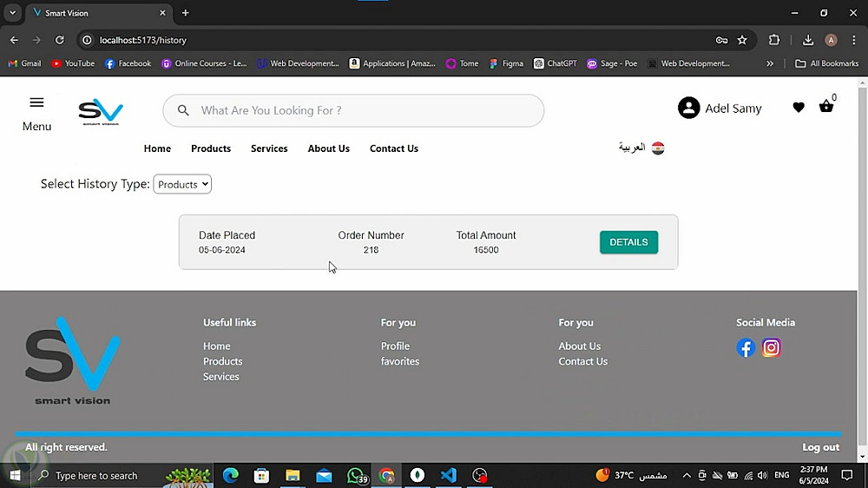868x488 pixels.
Task: Open Products in the navigation bar
Action: point(211,148)
